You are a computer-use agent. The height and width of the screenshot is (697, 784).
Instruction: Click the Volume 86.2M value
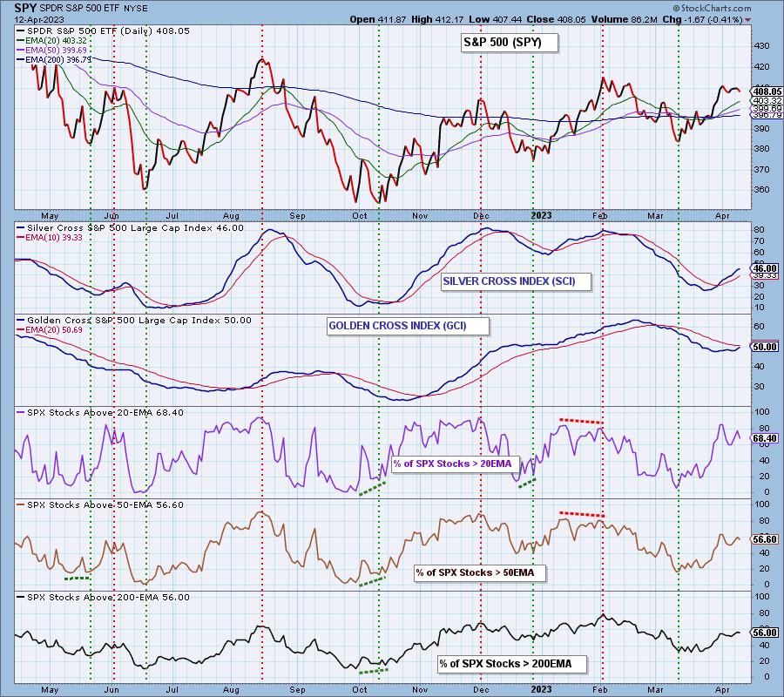click(x=625, y=19)
